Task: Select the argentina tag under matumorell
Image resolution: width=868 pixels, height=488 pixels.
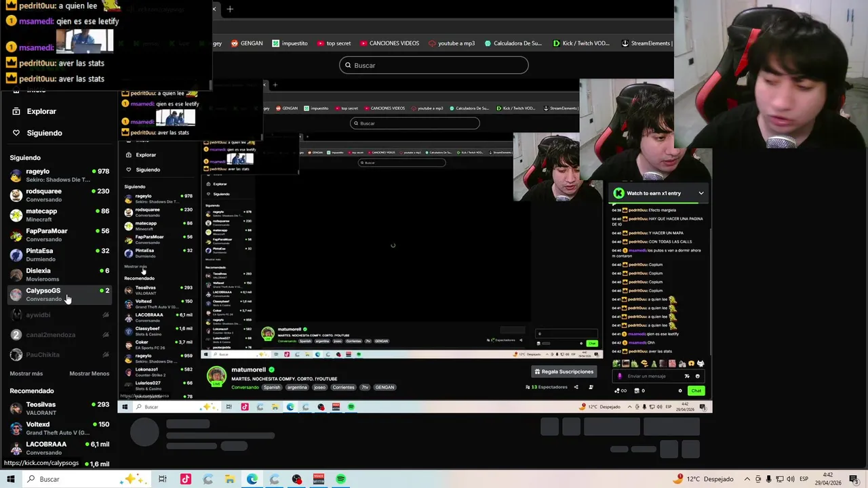Action: (x=296, y=387)
